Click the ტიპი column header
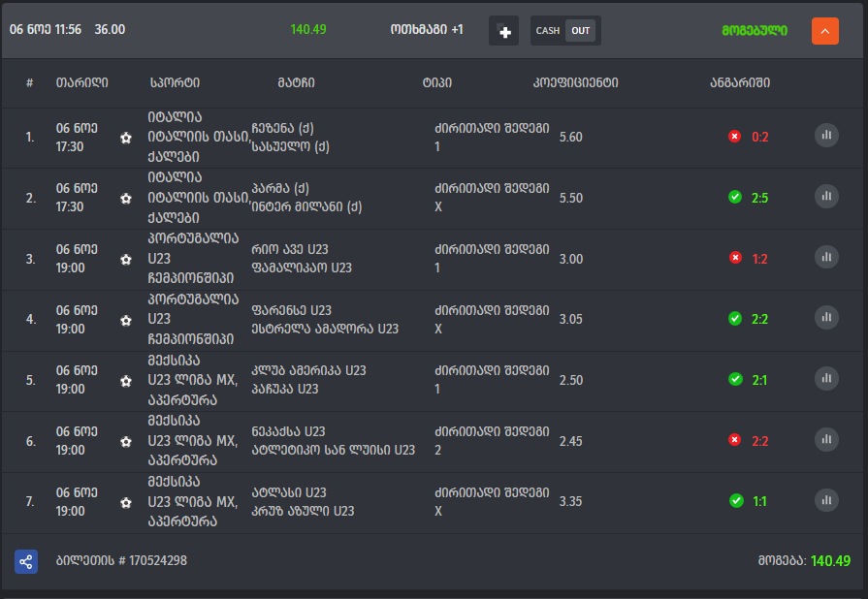This screenshot has height=599, width=868. coord(436,83)
